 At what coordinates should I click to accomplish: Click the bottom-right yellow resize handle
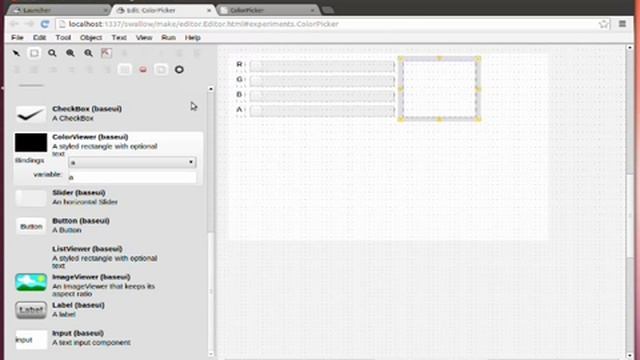[478, 119]
